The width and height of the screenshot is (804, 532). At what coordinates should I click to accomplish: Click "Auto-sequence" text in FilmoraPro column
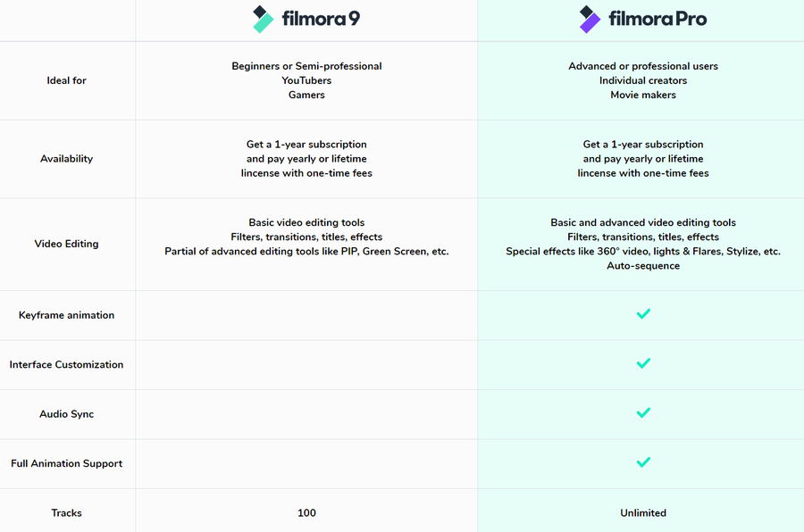[643, 266]
